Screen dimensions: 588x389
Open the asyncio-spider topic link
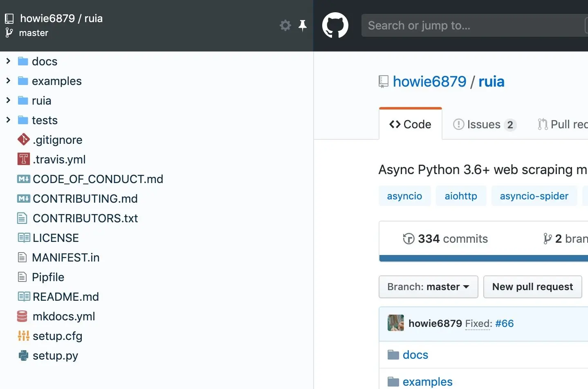click(x=534, y=196)
